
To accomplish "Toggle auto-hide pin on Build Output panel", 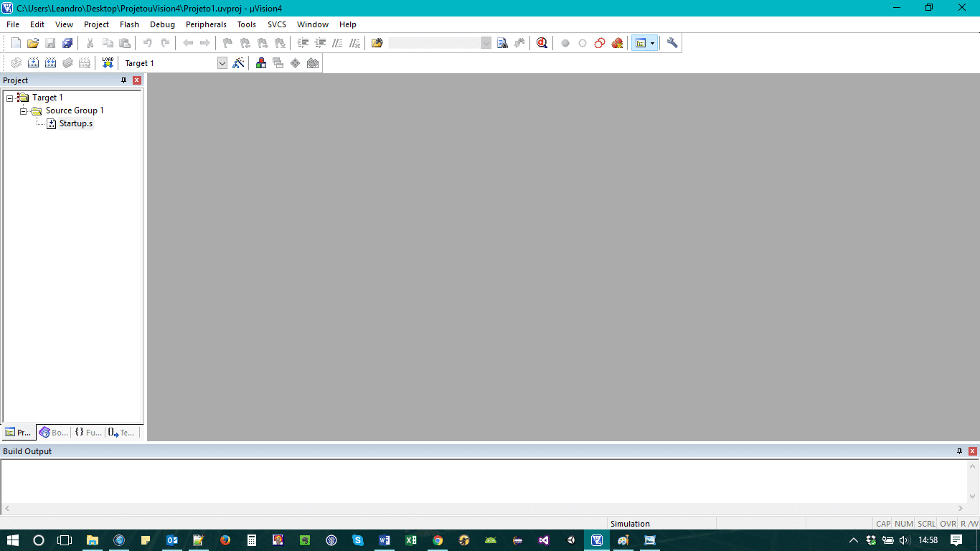I will pos(959,451).
